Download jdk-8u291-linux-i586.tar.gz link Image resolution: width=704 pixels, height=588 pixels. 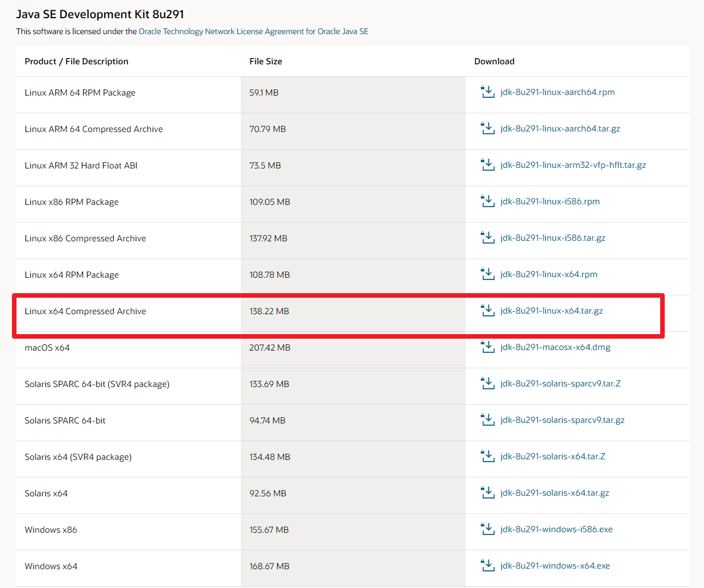553,238
